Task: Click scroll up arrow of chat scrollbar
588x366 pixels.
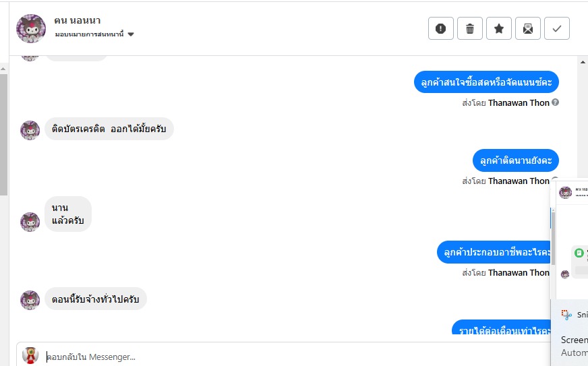Action: coord(583,62)
